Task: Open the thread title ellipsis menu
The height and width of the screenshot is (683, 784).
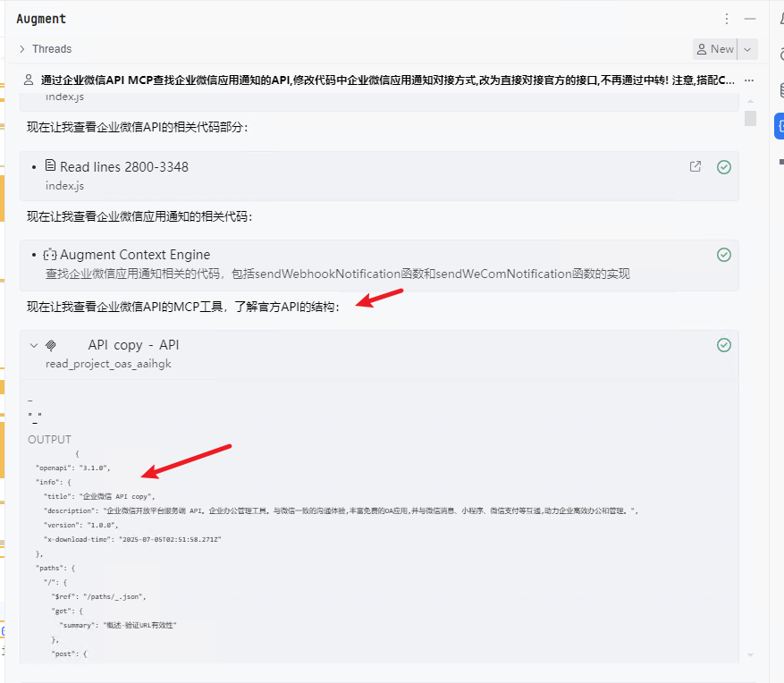Action: click(749, 80)
